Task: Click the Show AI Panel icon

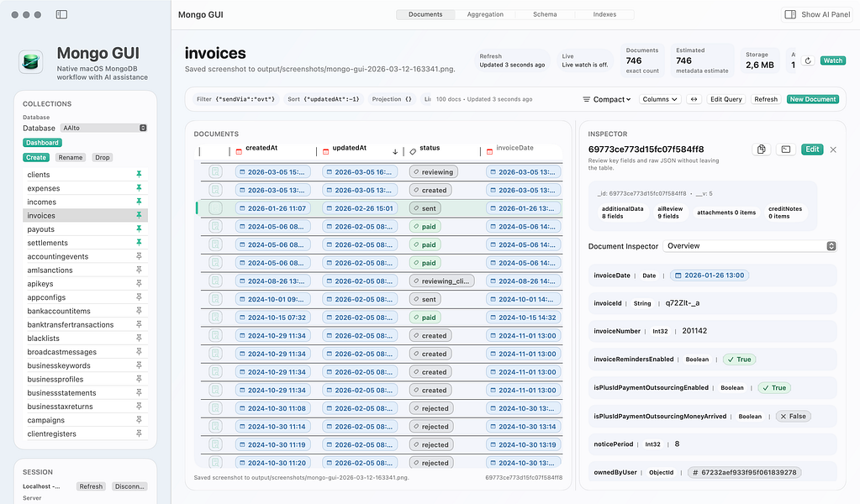Action: [790, 14]
